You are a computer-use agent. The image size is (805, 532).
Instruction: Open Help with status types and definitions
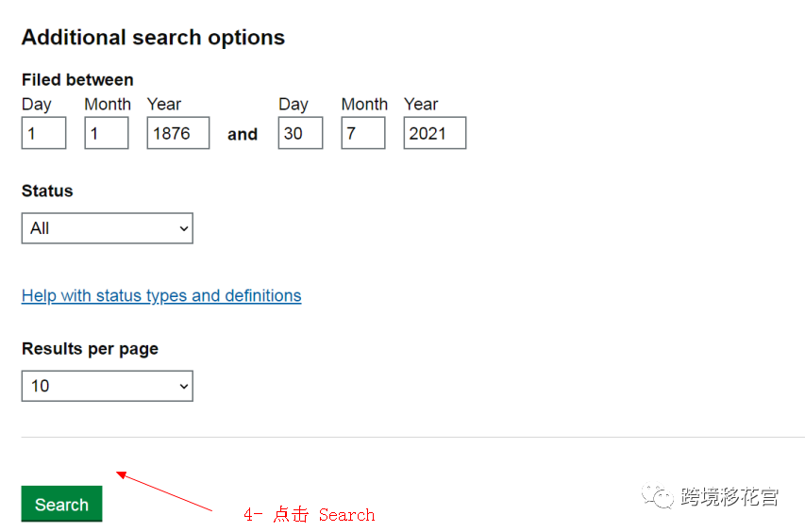[x=161, y=295]
